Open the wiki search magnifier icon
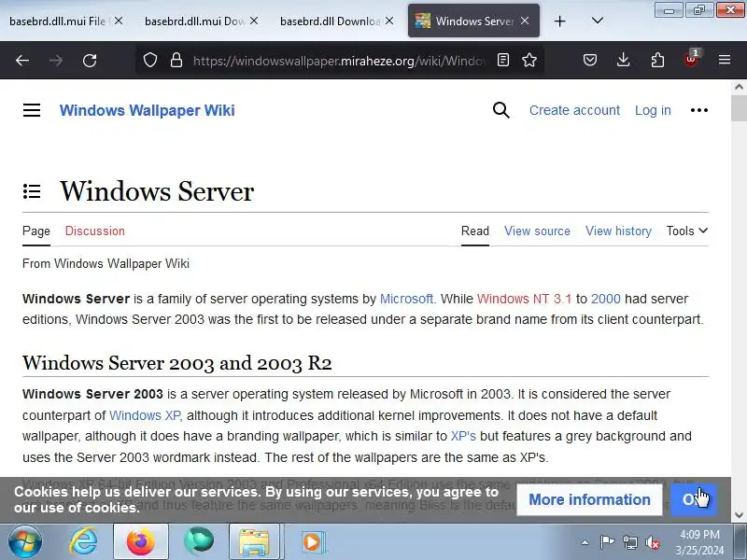 (501, 110)
